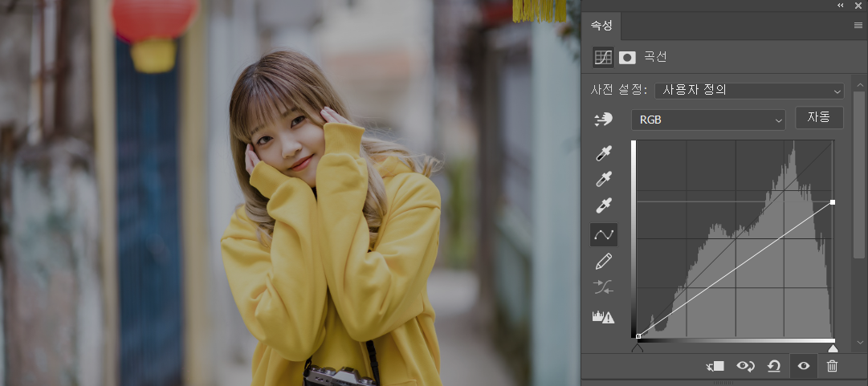Click the histogram warning recalculate icon
The width and height of the screenshot is (868, 386).
[603, 317]
